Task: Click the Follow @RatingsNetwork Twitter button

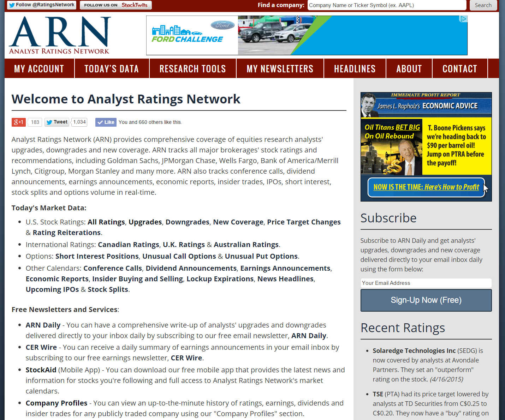Action: pyautogui.click(x=42, y=5)
